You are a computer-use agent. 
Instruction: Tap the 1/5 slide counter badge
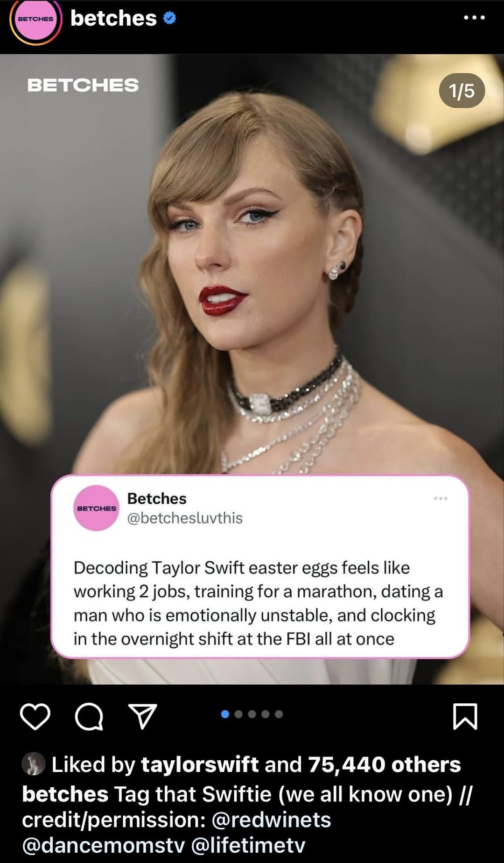click(462, 91)
